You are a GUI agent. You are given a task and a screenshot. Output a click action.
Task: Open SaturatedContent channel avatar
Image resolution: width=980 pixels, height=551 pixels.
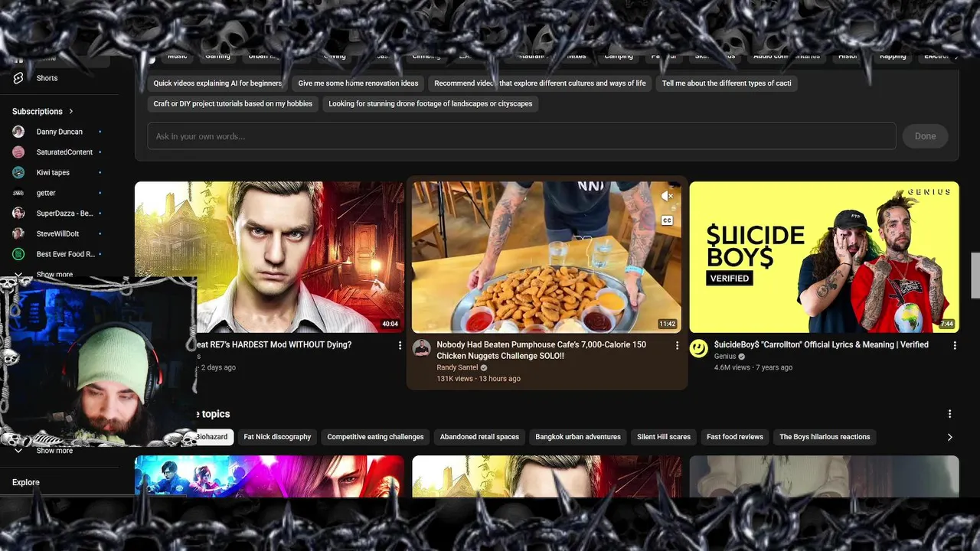(x=18, y=152)
